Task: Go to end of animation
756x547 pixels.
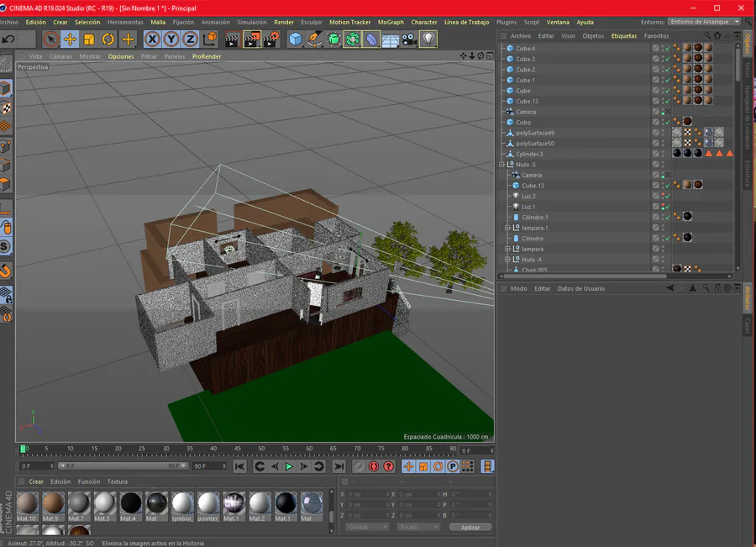Action: click(339, 466)
